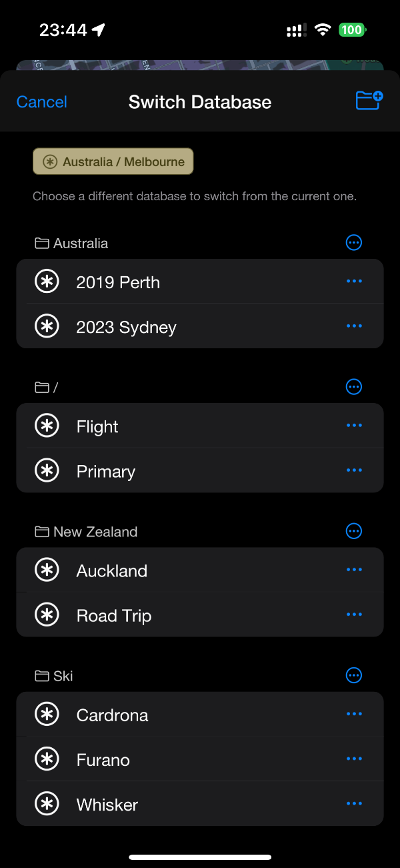Show ellipsis menu for Whisker database
Viewport: 400px width, 868px height.
tap(354, 804)
